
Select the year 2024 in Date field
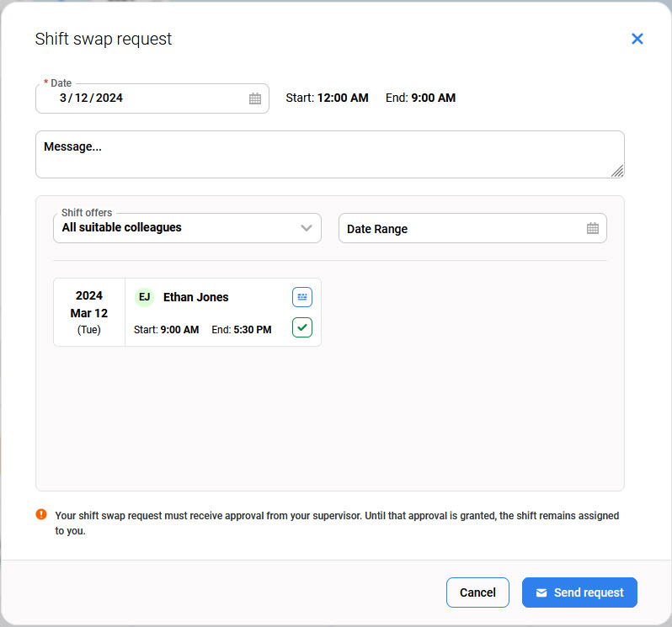point(109,98)
